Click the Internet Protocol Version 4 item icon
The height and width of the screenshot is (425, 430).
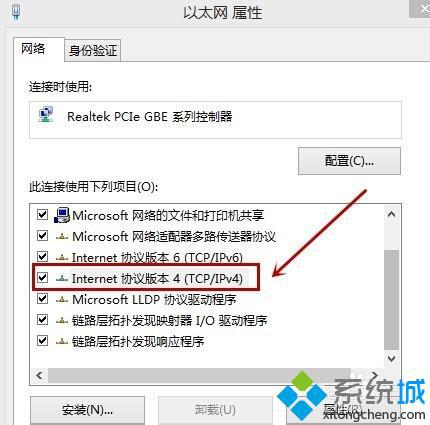click(62, 278)
